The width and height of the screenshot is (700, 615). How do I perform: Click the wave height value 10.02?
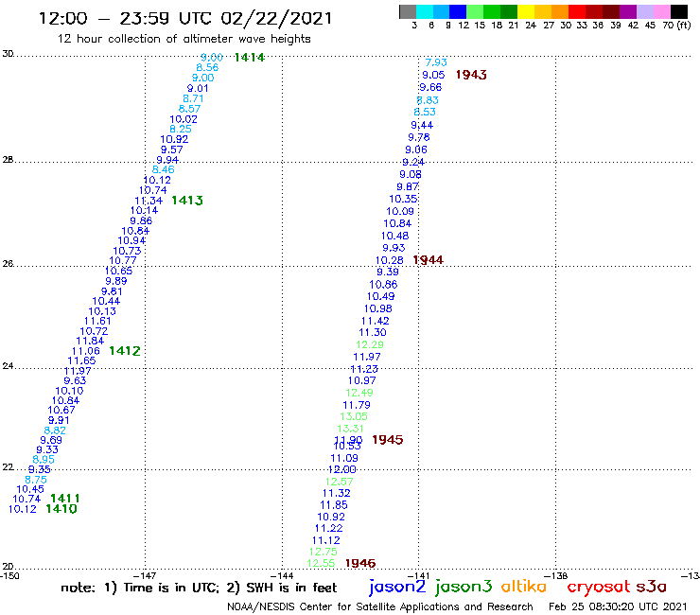[183, 120]
